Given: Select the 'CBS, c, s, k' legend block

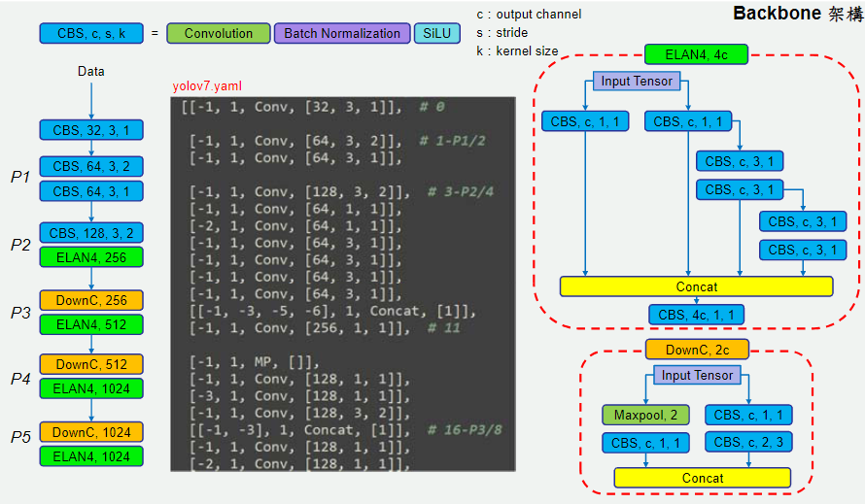Looking at the screenshot, I should pyautogui.click(x=91, y=33).
